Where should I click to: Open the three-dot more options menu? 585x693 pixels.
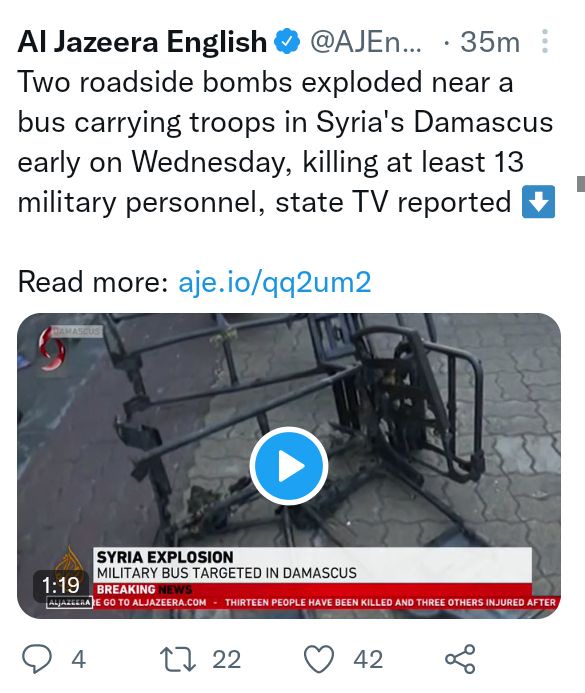545,42
